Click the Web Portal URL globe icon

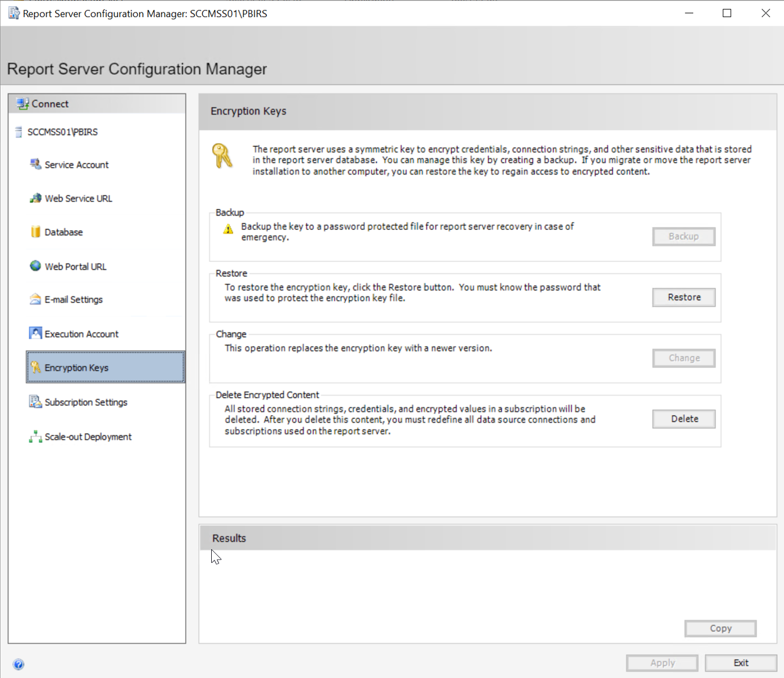(x=35, y=266)
